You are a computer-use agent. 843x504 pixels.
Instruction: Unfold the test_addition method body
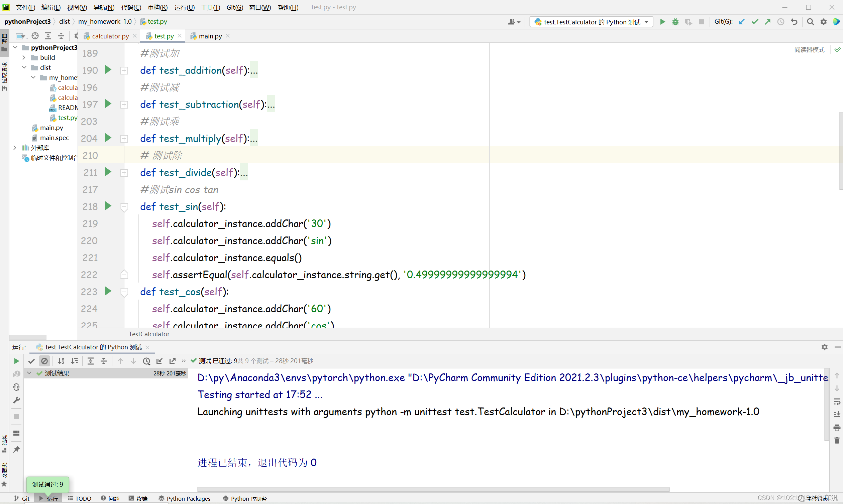coord(124,70)
